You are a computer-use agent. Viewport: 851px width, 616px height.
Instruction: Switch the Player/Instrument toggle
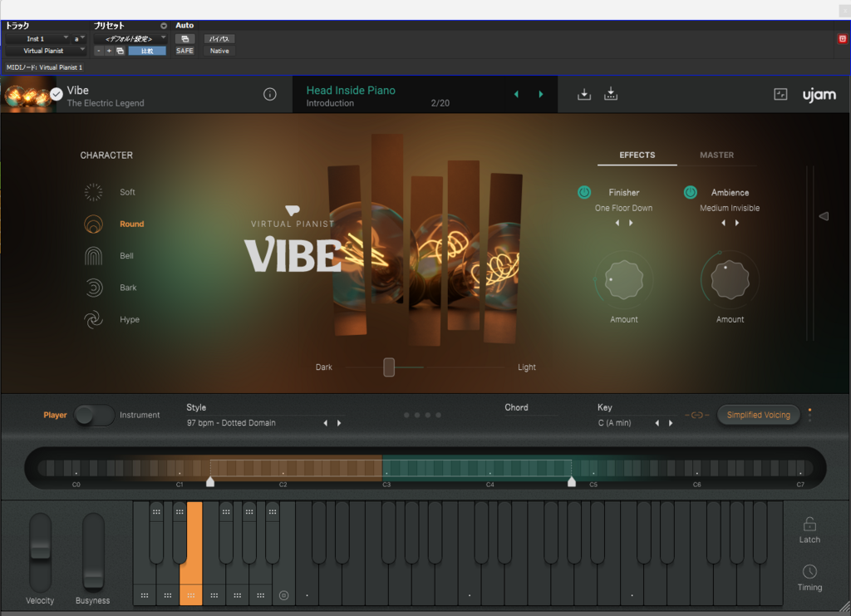[x=94, y=415]
